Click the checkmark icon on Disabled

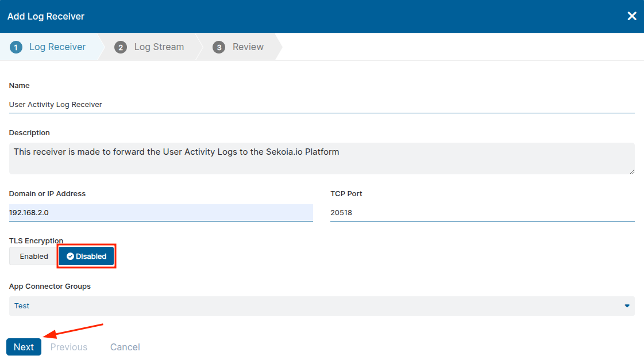[x=70, y=257]
